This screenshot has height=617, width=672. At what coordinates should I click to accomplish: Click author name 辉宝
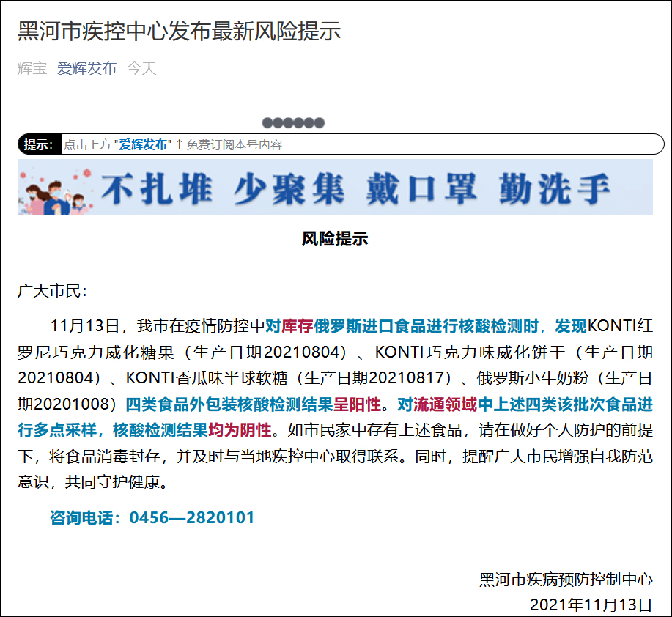click(x=32, y=68)
